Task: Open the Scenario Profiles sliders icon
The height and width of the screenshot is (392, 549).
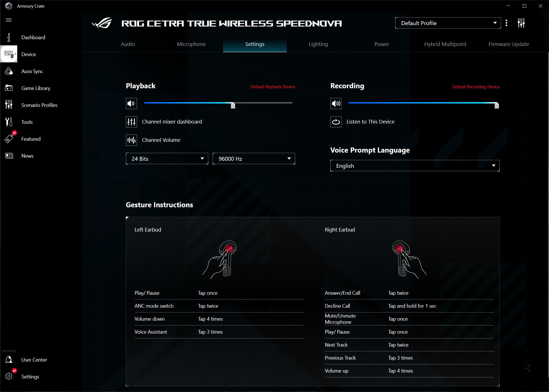Action: click(x=9, y=105)
